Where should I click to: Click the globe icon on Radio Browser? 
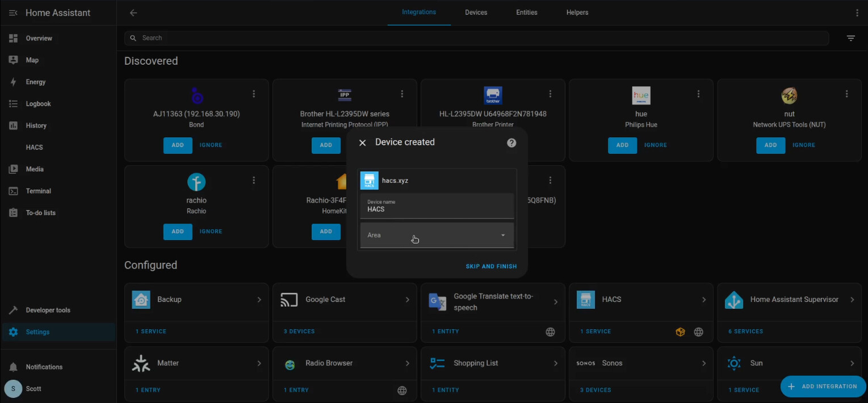[x=402, y=390]
